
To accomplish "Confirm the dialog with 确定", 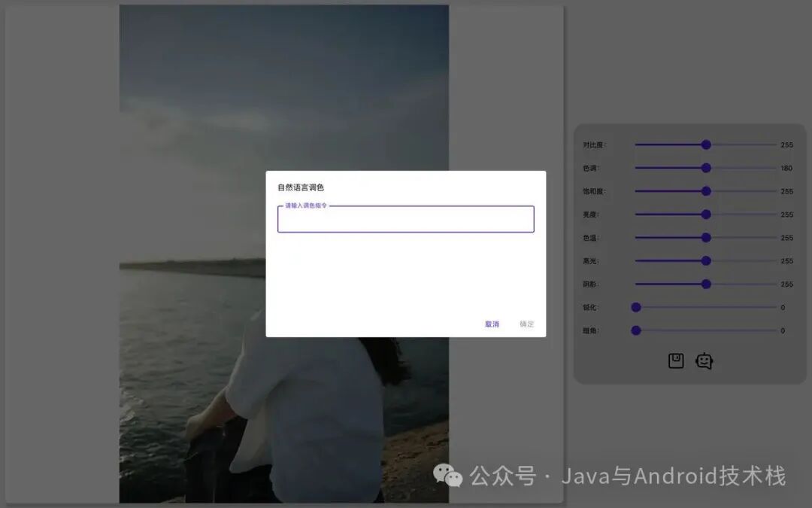I will coord(526,324).
